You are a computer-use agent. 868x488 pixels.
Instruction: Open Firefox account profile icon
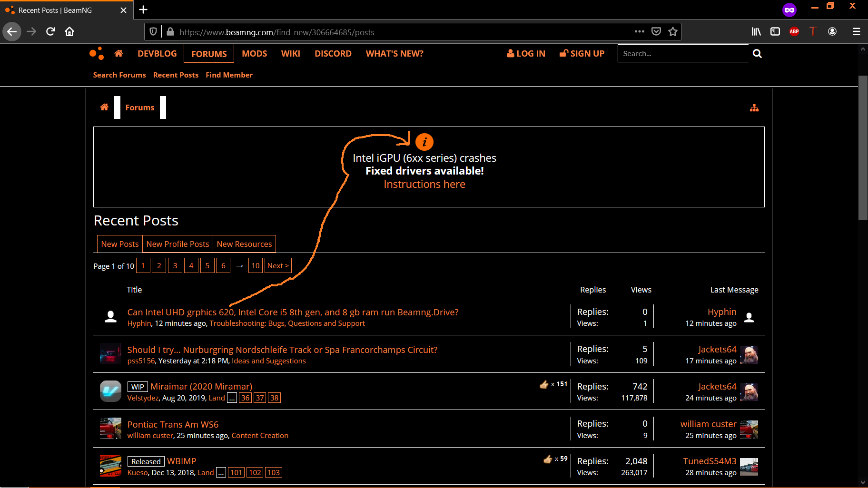tap(832, 31)
